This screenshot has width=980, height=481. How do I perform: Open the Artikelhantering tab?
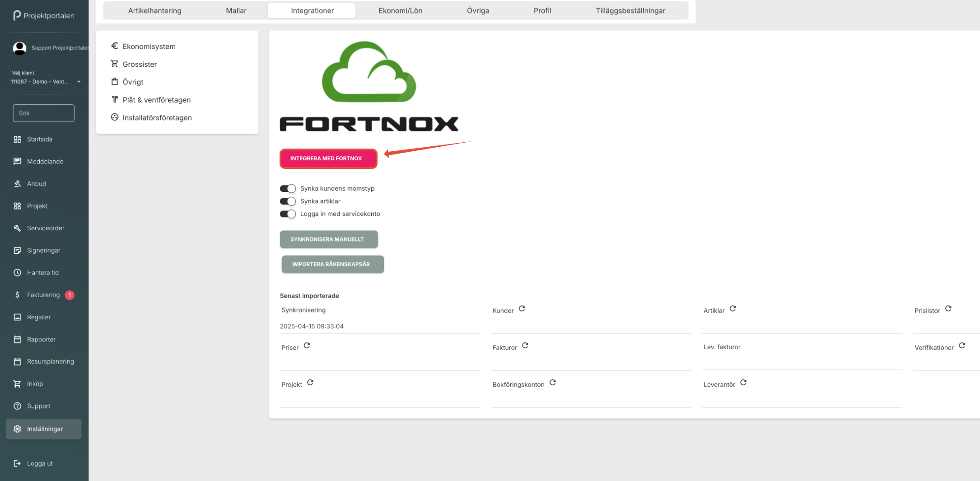click(x=154, y=10)
